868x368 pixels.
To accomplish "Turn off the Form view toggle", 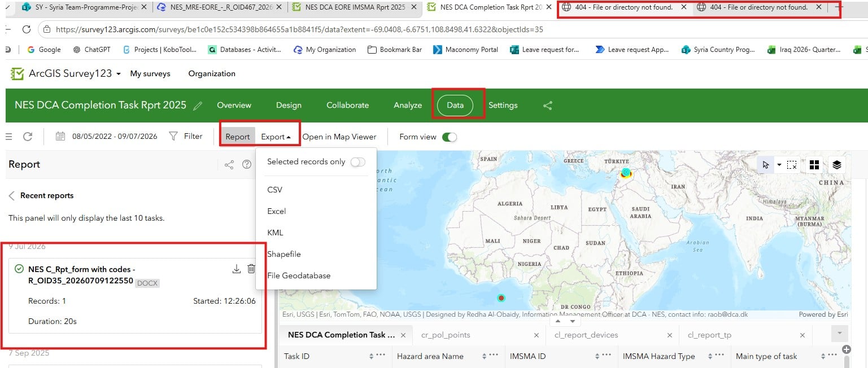I will [x=449, y=137].
